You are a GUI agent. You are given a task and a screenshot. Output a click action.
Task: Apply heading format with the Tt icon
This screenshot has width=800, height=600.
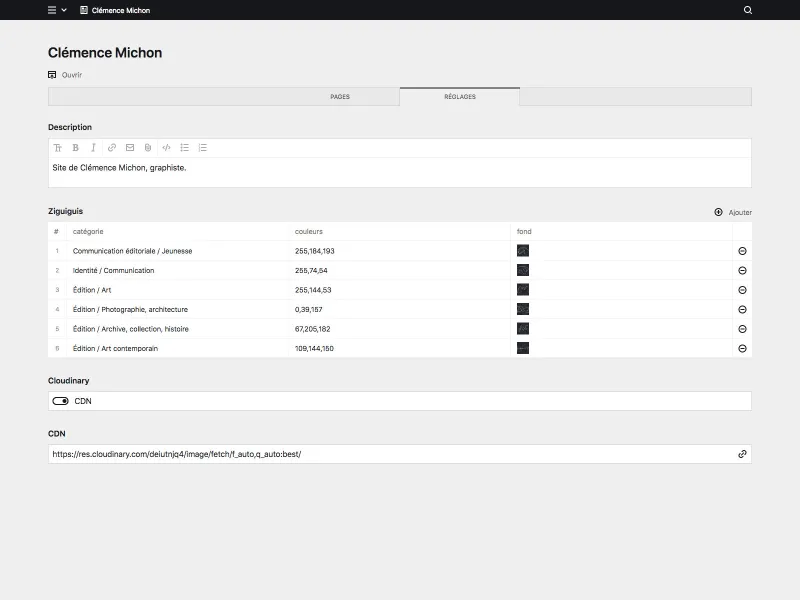point(58,147)
